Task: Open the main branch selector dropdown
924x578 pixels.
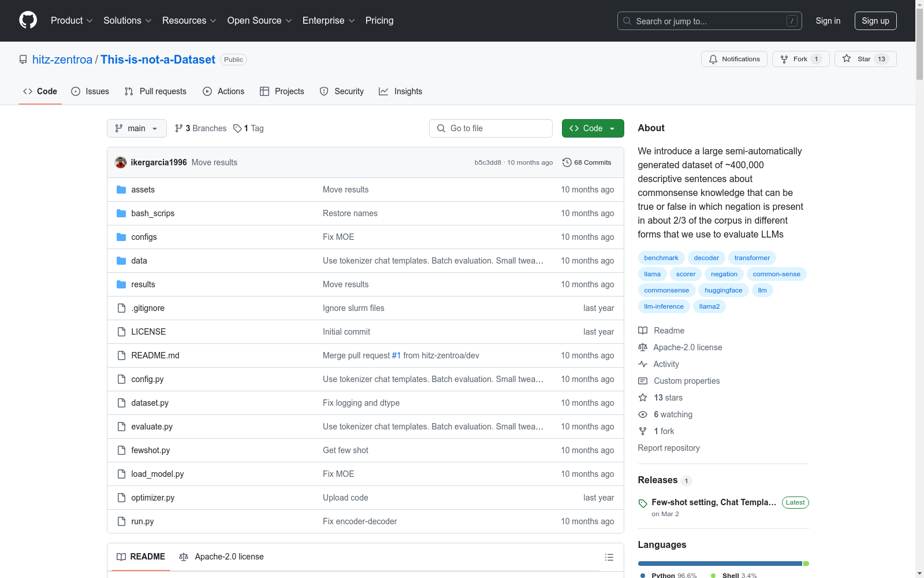Action: [137, 128]
